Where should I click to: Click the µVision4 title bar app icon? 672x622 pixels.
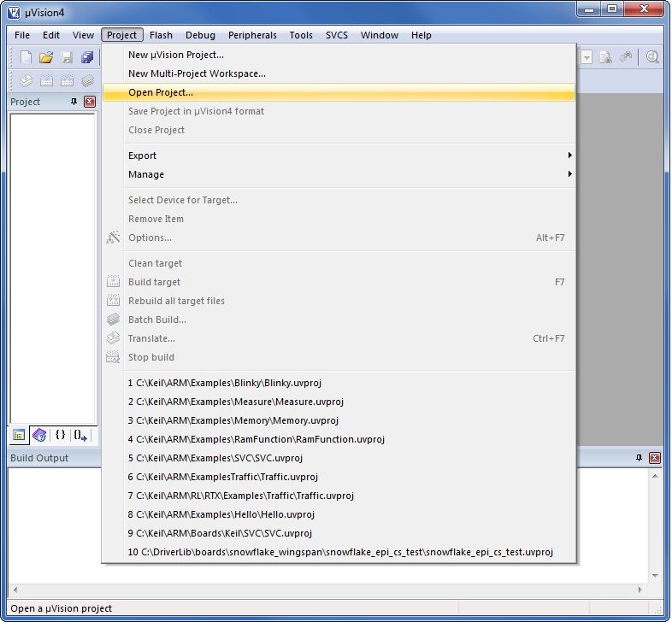[x=14, y=13]
